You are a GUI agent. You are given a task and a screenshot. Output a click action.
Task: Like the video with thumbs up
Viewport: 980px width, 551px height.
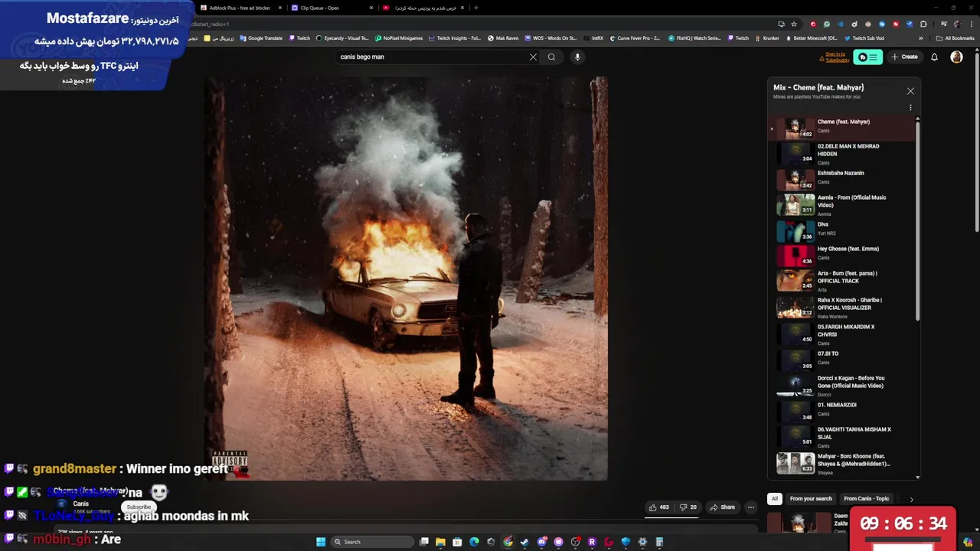point(658,507)
